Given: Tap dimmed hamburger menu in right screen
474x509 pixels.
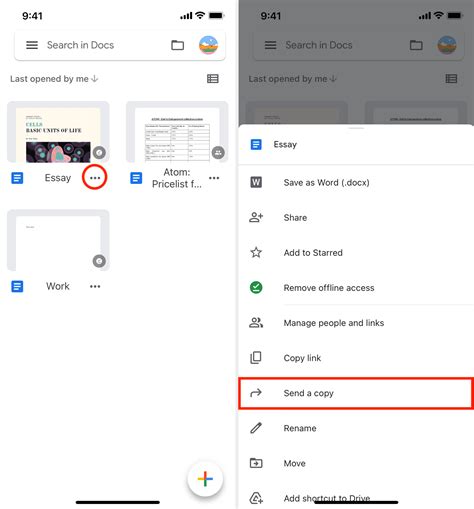Looking at the screenshot, I should (270, 45).
